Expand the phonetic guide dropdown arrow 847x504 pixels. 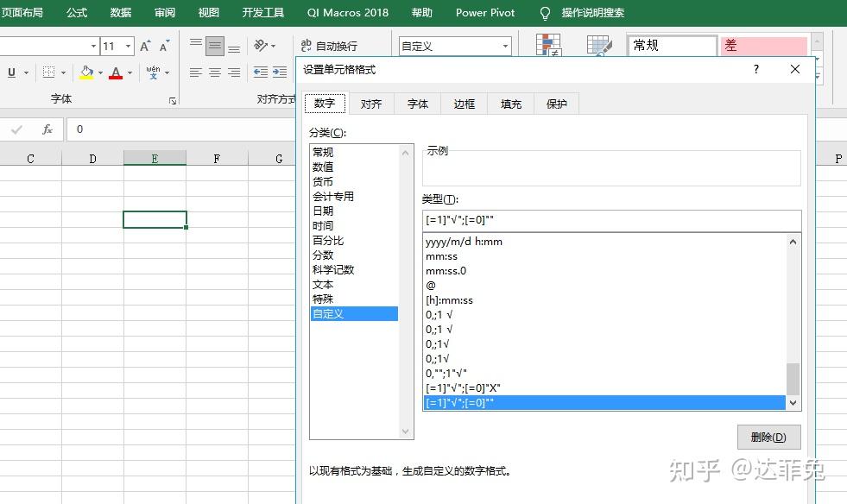(x=167, y=72)
